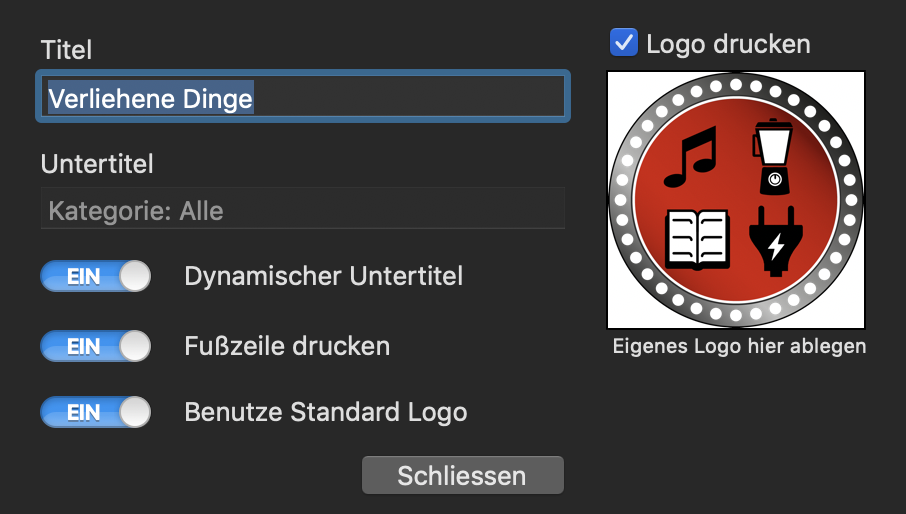
Task: Close the dialog with the Schliessen button
Action: [x=462, y=475]
